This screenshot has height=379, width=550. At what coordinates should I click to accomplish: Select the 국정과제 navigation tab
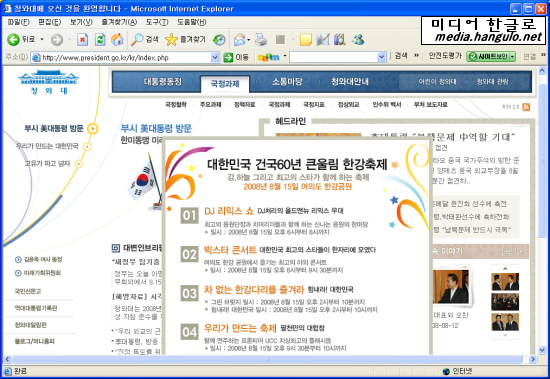coord(225,84)
